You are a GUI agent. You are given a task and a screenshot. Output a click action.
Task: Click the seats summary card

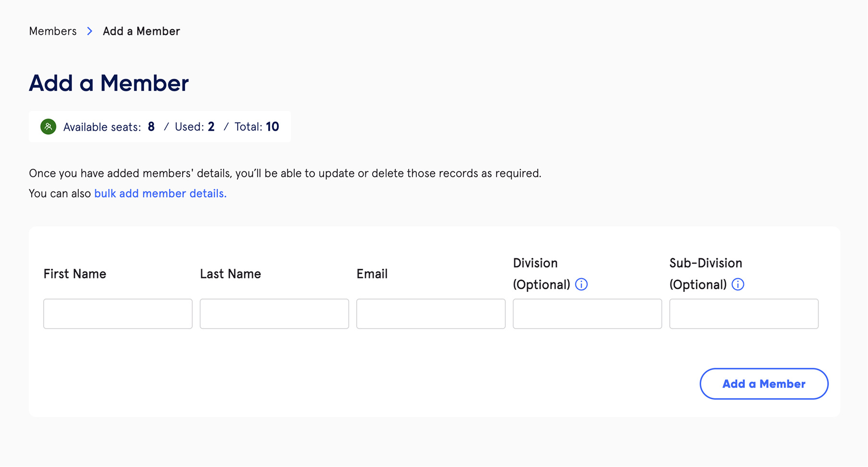tap(160, 126)
